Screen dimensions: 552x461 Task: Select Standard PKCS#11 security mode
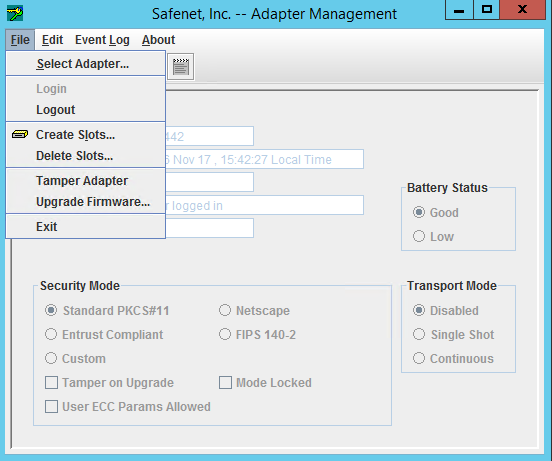(x=51, y=310)
